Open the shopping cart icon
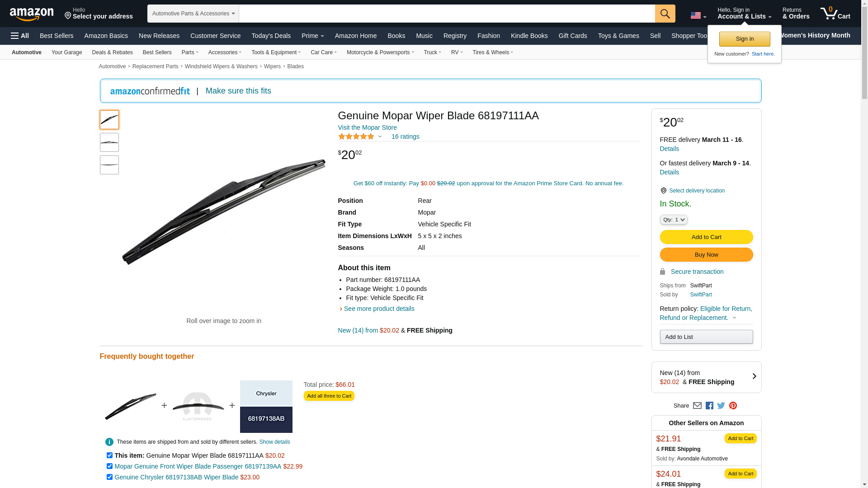 pyautogui.click(x=835, y=14)
